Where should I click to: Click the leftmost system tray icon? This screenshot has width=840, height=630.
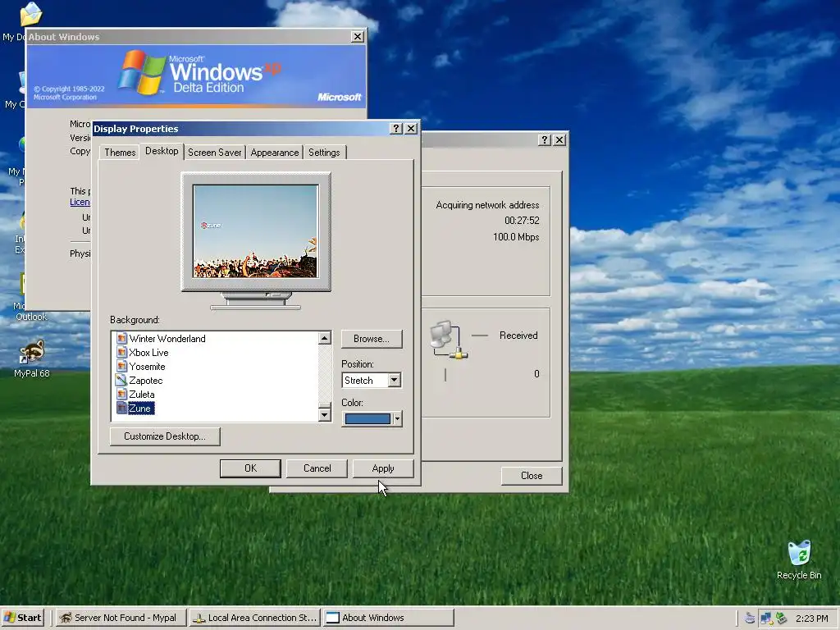[750, 619]
